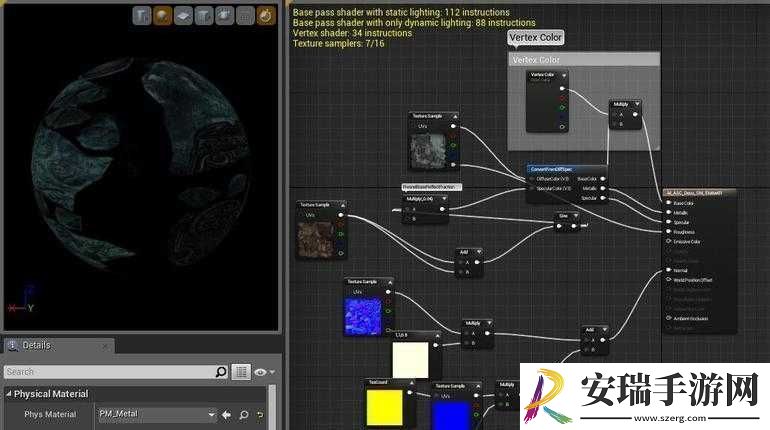Click ConvertFromDiffSpec SpecularColor input pin
This screenshot has width=770, height=430.
(531, 188)
